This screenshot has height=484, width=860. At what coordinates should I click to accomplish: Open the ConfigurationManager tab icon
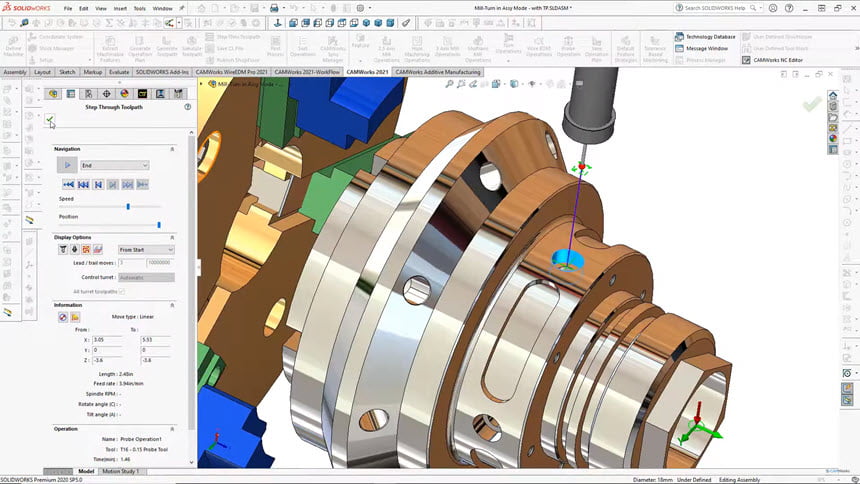(89, 94)
